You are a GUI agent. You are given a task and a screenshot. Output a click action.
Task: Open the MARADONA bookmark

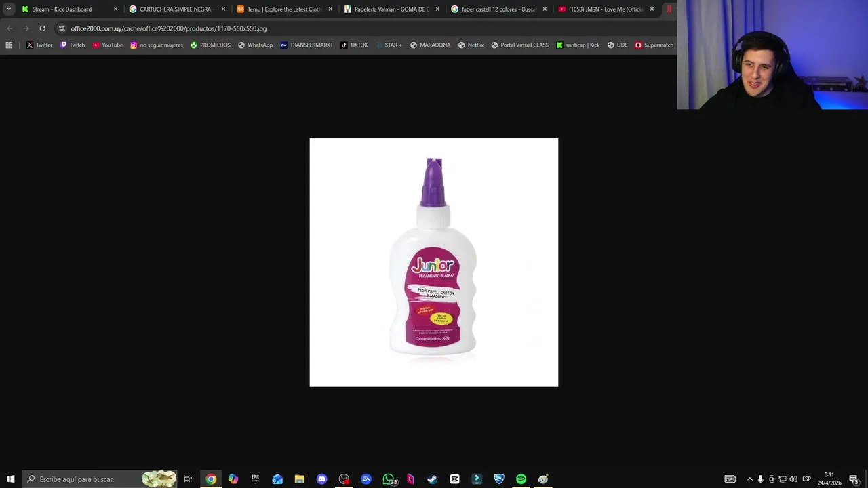(430, 45)
